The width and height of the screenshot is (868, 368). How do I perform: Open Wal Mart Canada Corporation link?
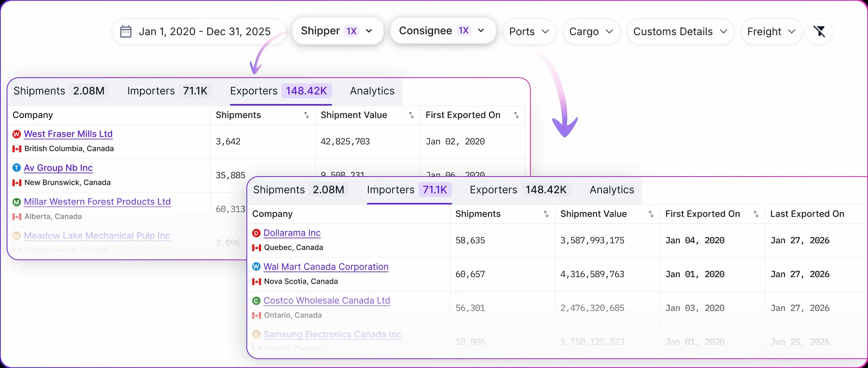tap(326, 267)
